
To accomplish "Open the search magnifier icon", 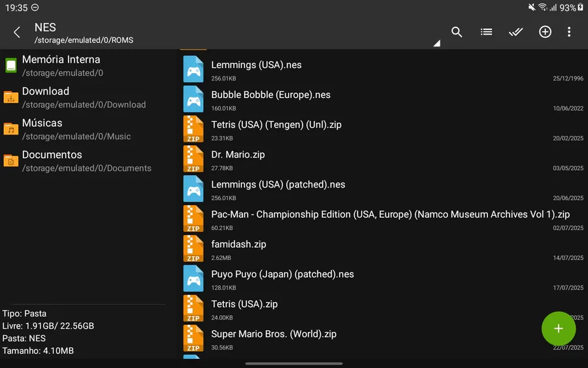I will (457, 32).
